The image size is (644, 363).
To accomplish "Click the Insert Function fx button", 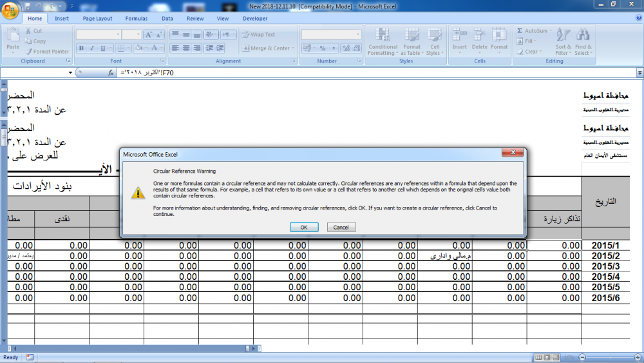I will coord(111,73).
